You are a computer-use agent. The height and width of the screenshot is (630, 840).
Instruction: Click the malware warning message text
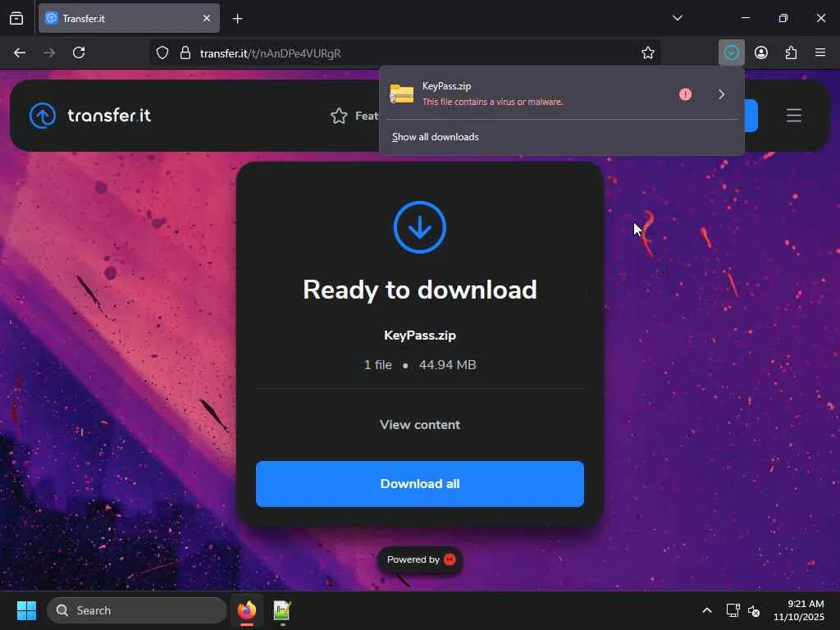click(x=492, y=102)
